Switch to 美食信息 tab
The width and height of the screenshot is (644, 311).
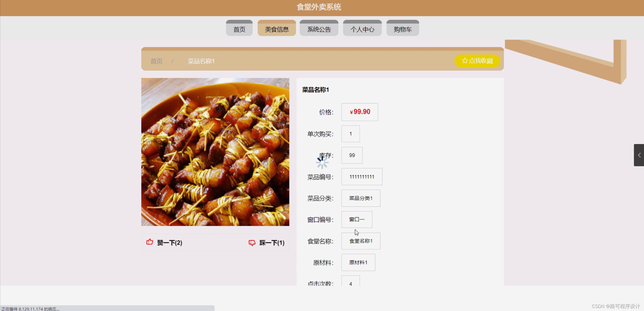pyautogui.click(x=276, y=29)
